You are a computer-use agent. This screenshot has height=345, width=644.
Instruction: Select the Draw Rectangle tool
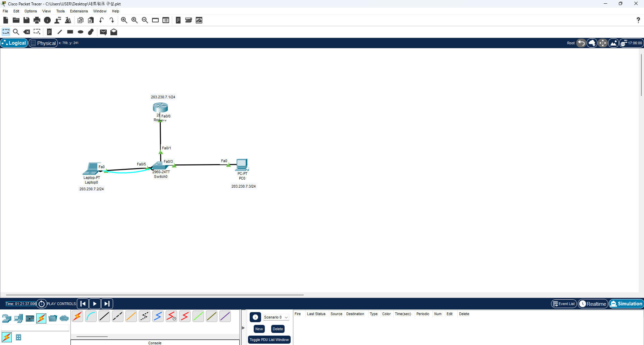pyautogui.click(x=70, y=32)
